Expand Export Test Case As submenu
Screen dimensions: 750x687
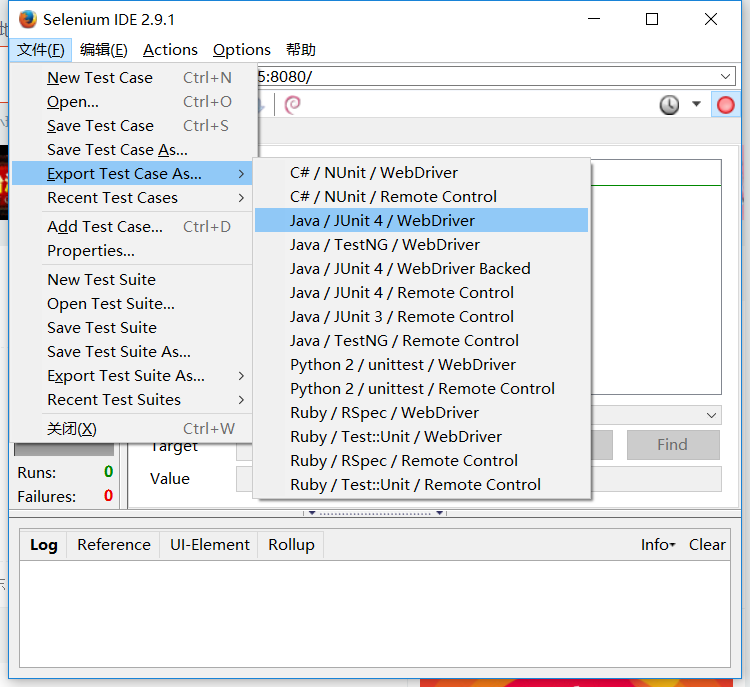pyautogui.click(x=133, y=174)
